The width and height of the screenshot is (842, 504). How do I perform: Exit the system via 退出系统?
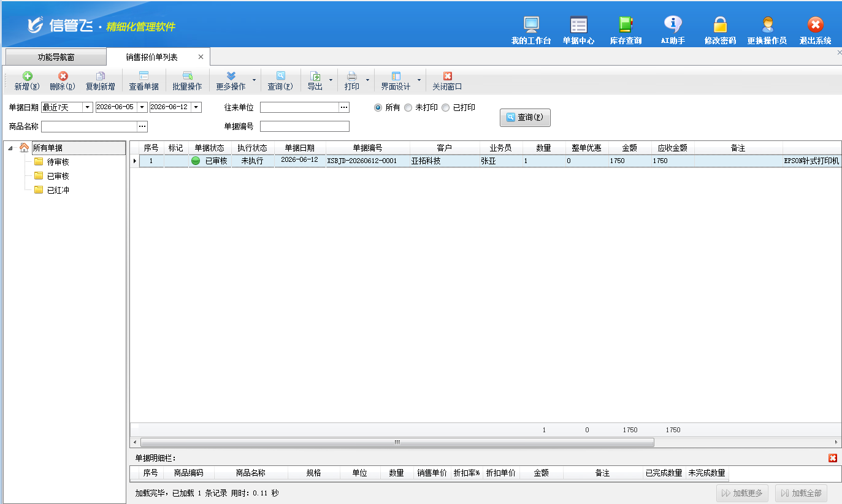pyautogui.click(x=815, y=31)
